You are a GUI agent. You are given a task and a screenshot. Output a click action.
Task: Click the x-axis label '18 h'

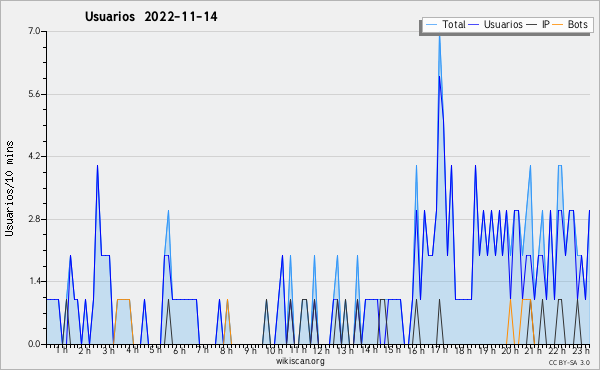(463, 350)
